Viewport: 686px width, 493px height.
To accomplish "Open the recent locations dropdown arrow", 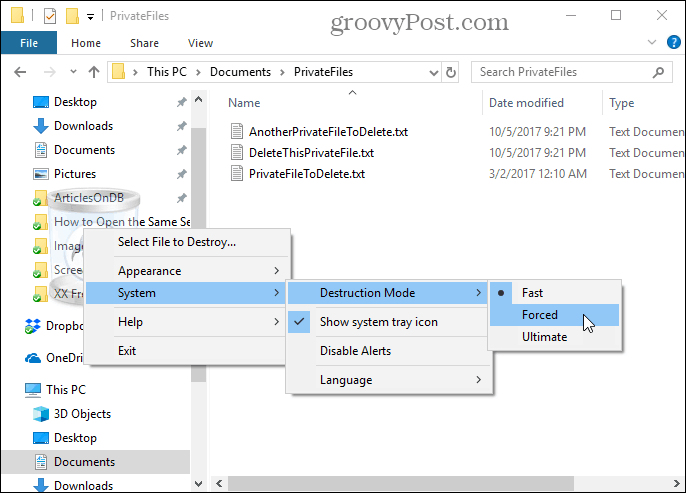I will (x=73, y=71).
